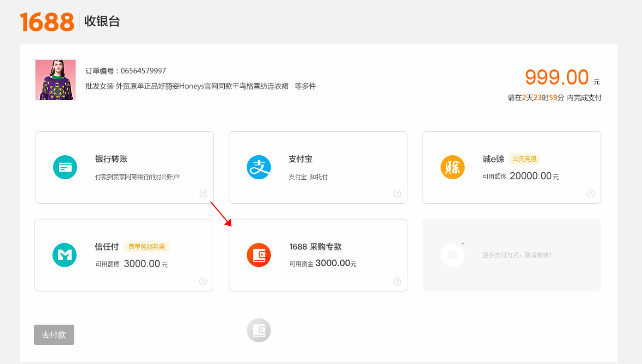
Task: Open help icon on 诚e赊 card
Action: pos(591,193)
